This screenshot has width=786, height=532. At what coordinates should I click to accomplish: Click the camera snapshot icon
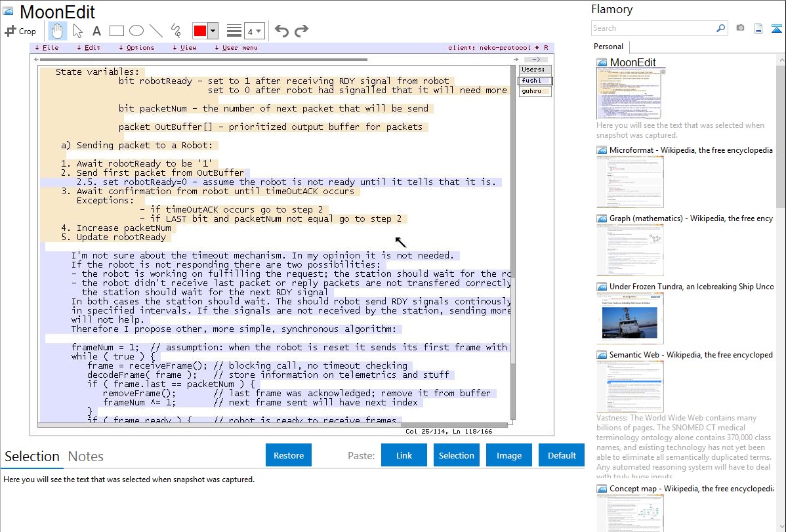pyautogui.click(x=740, y=28)
